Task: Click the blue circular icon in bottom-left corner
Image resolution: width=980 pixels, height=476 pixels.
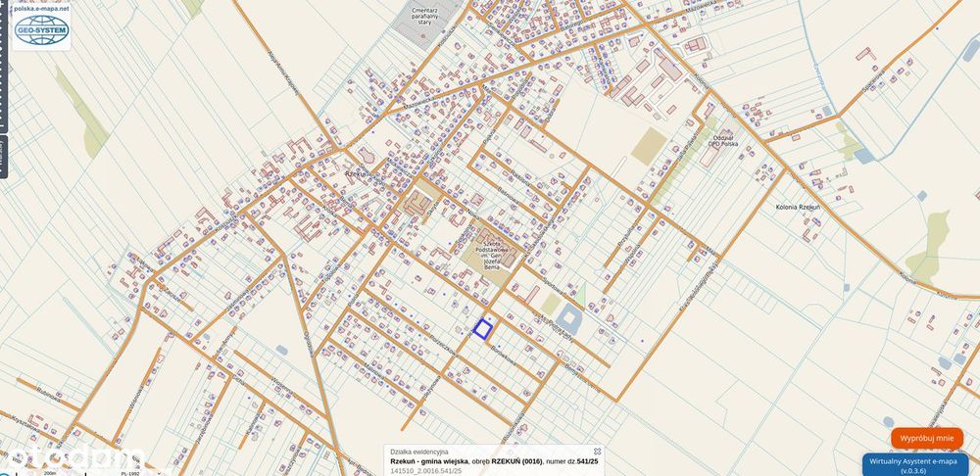Action: [3, 472]
